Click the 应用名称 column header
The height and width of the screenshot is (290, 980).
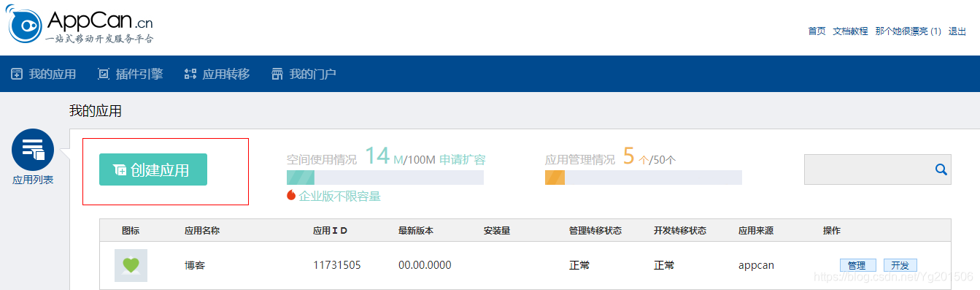202,231
